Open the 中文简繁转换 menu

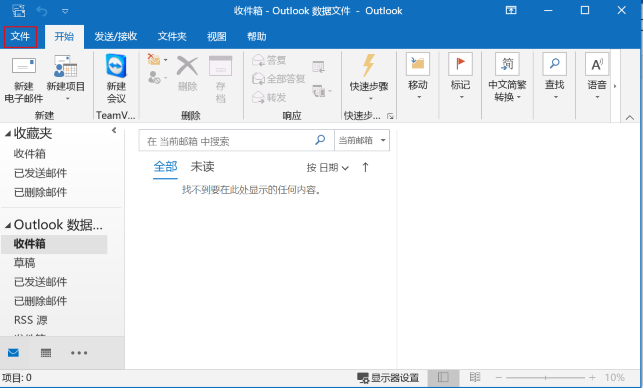507,77
